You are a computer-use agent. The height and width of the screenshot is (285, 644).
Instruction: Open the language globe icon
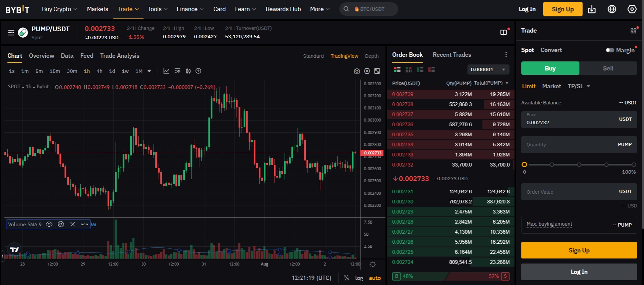[x=612, y=9]
